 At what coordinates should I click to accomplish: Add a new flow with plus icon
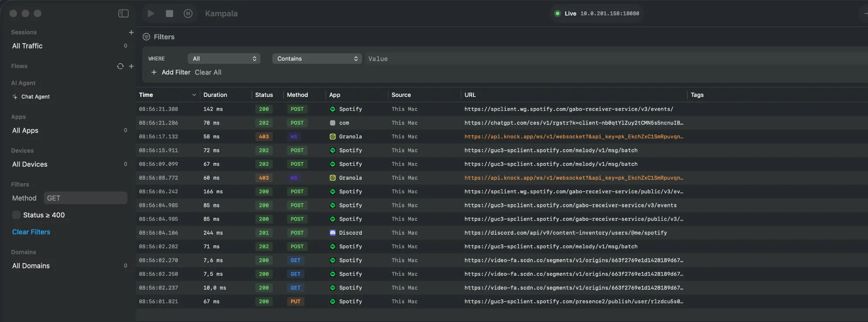coord(131,66)
